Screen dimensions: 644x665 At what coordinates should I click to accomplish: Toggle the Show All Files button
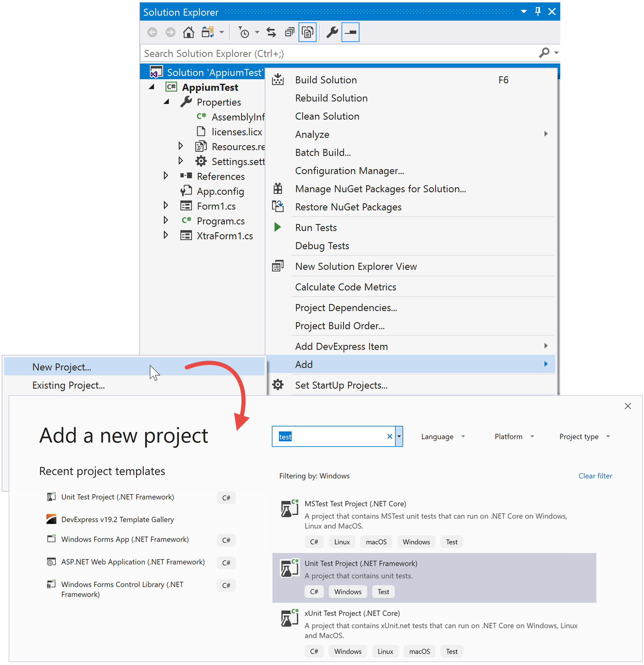pos(308,32)
